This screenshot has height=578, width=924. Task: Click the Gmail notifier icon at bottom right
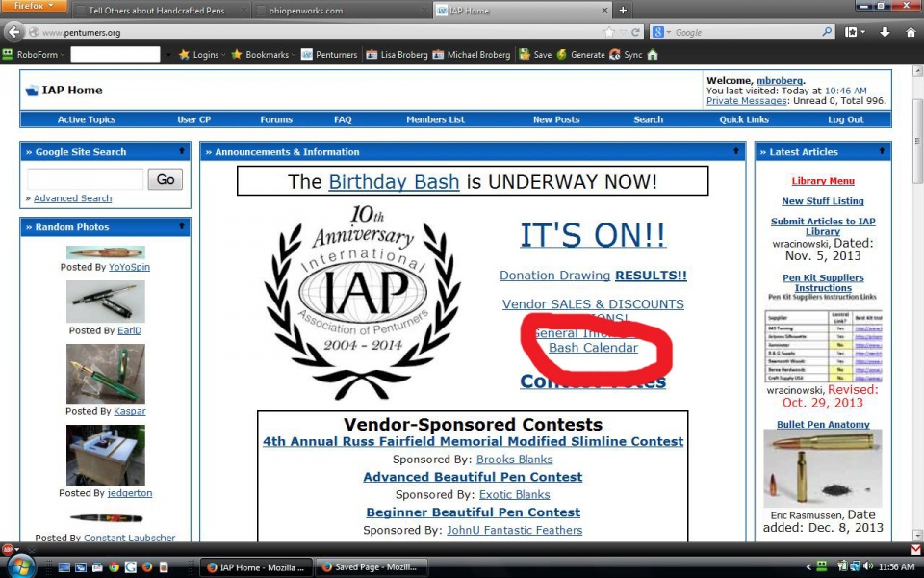coord(915,549)
